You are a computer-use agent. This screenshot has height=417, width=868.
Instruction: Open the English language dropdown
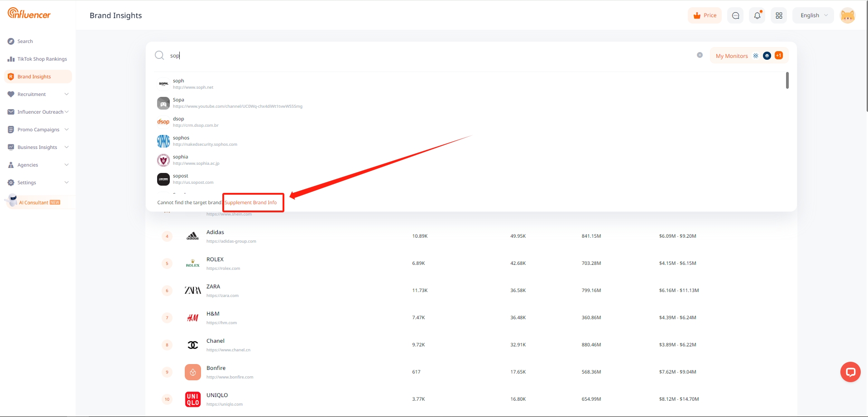point(813,15)
